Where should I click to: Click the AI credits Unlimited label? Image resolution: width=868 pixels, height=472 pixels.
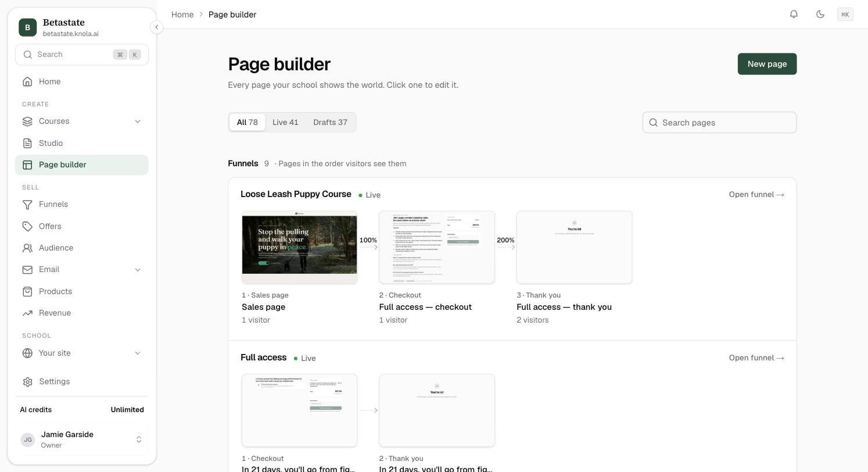(127, 410)
